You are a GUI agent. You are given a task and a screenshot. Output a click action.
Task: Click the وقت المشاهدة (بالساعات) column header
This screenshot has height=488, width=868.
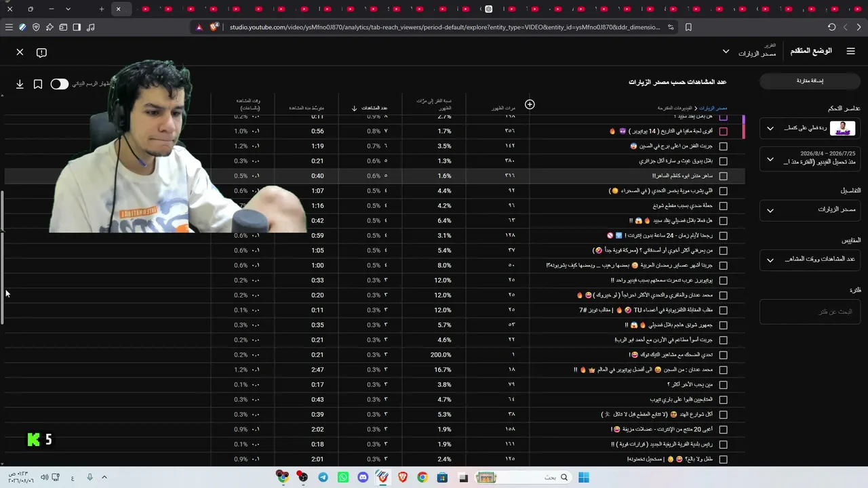pos(248,104)
